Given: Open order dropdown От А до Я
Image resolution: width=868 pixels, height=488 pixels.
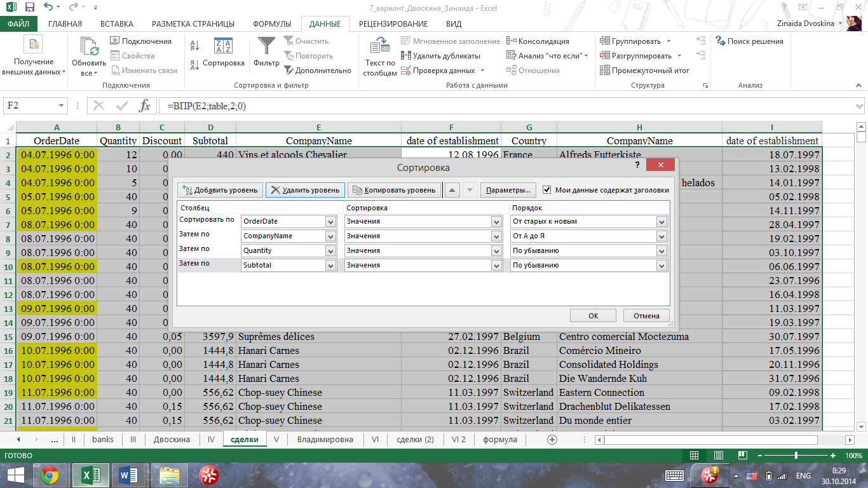Looking at the screenshot, I should (x=662, y=236).
